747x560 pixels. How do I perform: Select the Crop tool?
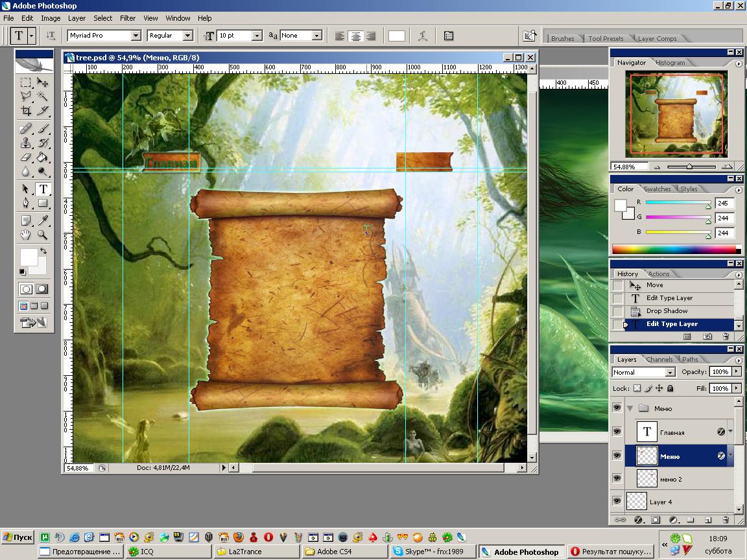26,111
